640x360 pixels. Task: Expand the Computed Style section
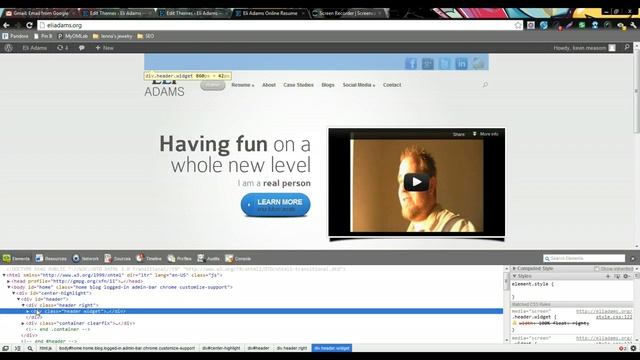click(x=514, y=268)
